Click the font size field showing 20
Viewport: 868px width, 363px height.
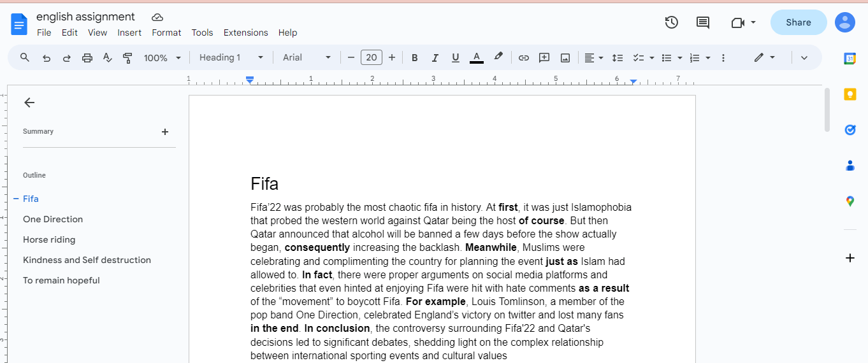click(371, 58)
